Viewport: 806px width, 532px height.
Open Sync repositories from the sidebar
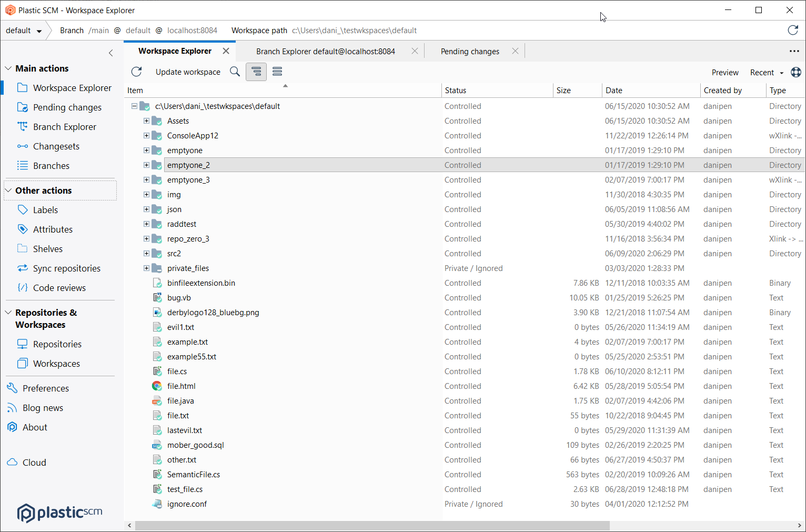coord(23,268)
